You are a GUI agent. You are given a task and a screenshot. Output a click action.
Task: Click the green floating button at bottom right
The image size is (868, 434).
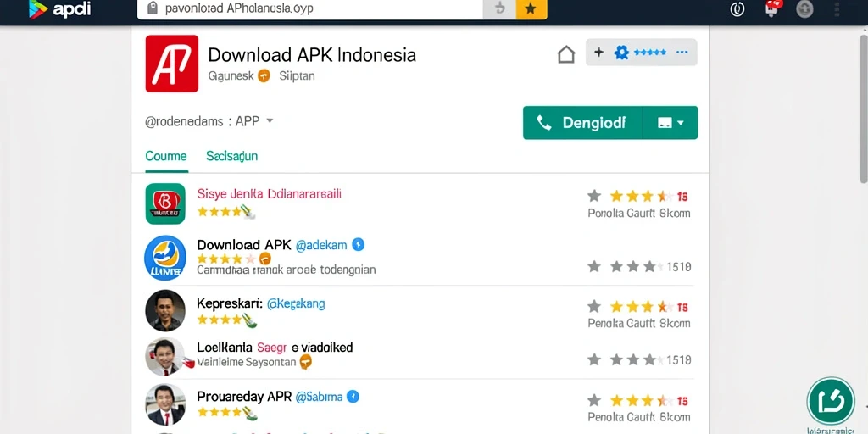[831, 401]
